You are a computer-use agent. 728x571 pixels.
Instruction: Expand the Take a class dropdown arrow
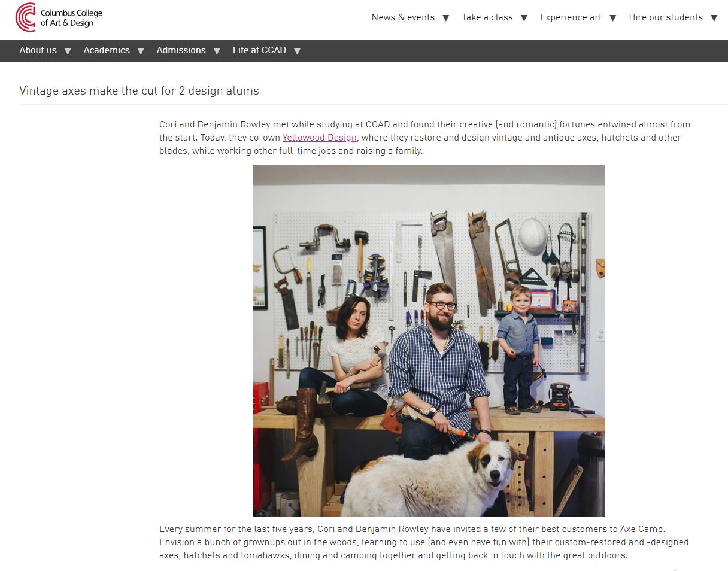[524, 18]
